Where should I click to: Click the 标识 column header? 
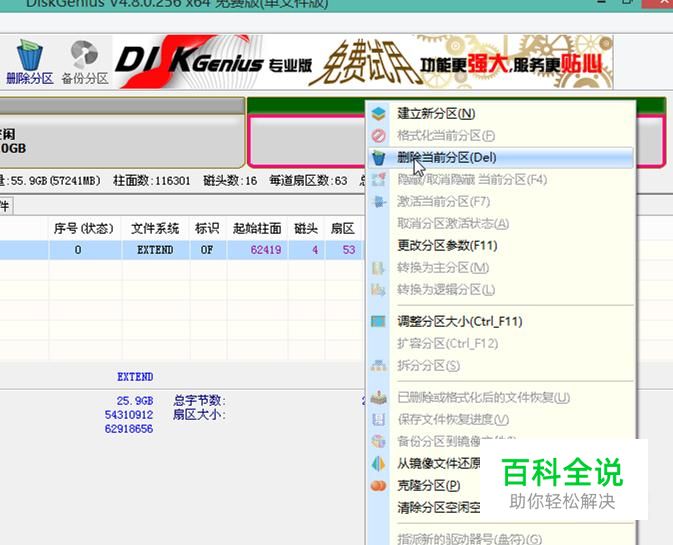pos(207,228)
